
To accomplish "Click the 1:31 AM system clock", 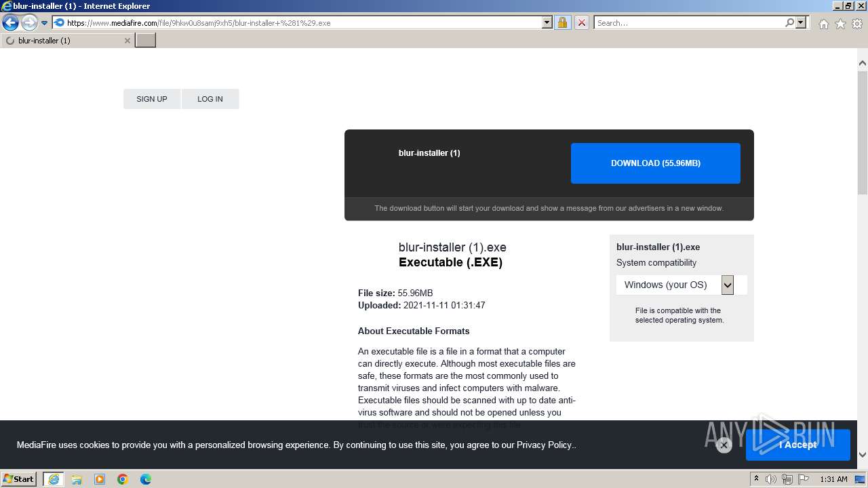I will (833, 479).
